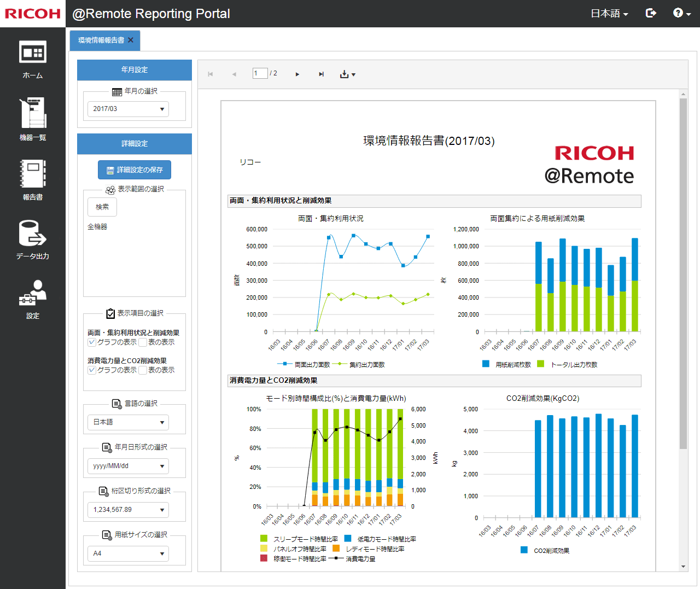
Task: Go to next report page arrow
Action: click(x=297, y=74)
